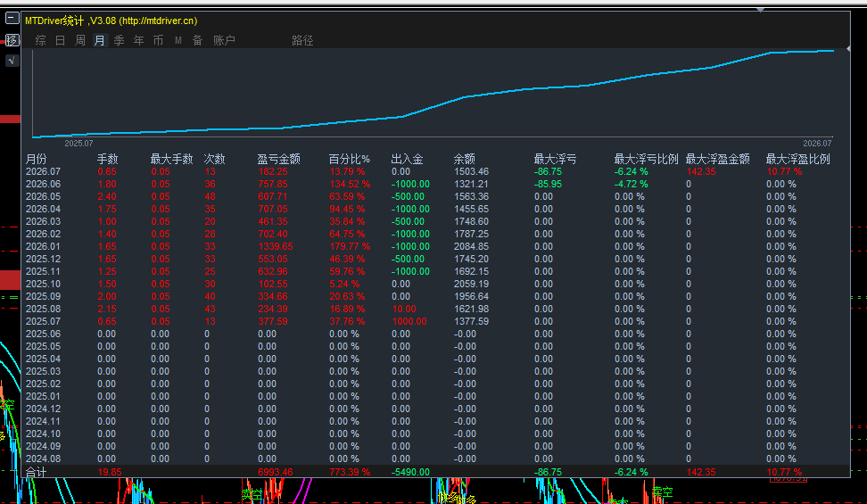Click the 最大手数 column header
Viewport: 867px width, 504px height.
tap(171, 160)
